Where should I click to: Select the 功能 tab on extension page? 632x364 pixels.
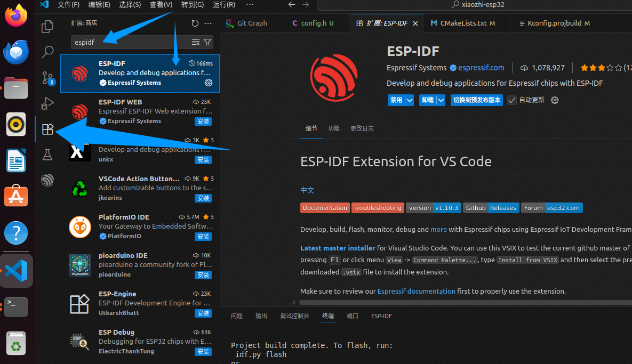click(334, 128)
